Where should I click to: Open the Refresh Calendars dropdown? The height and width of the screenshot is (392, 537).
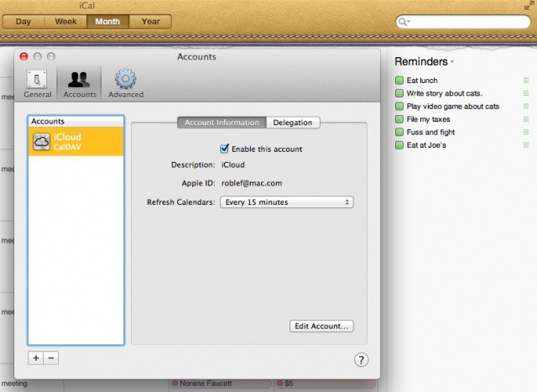click(x=287, y=202)
